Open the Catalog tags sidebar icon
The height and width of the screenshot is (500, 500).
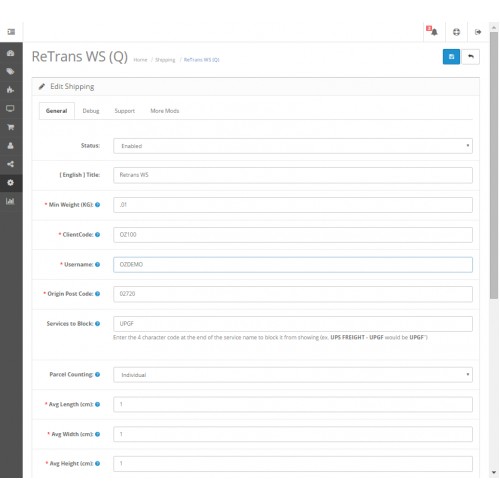(11, 71)
